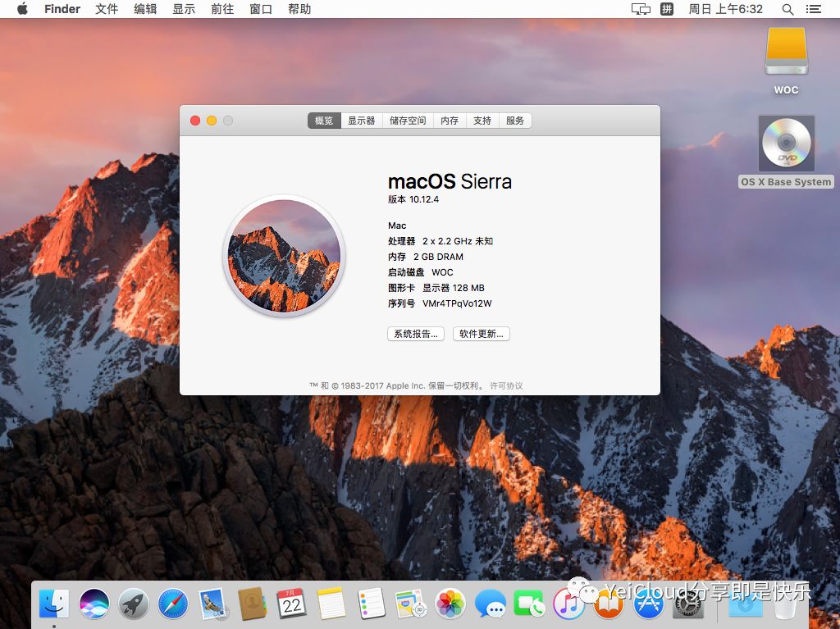Click the 处理器 2 x 2.2 GHz 未知 line
This screenshot has width=840, height=629.
click(441, 241)
